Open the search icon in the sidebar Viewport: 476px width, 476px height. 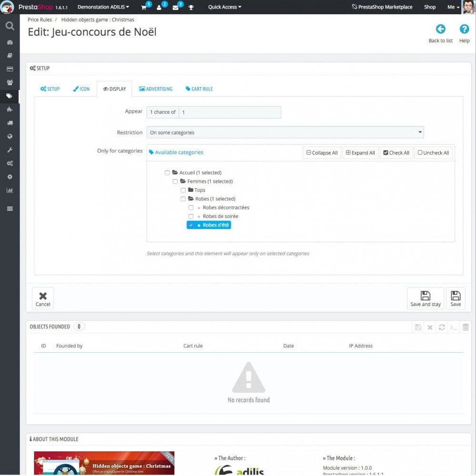click(10, 26)
